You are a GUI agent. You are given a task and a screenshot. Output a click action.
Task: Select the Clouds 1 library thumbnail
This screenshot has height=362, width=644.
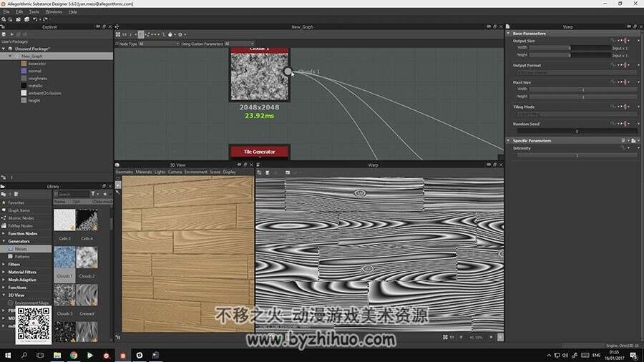(64, 258)
